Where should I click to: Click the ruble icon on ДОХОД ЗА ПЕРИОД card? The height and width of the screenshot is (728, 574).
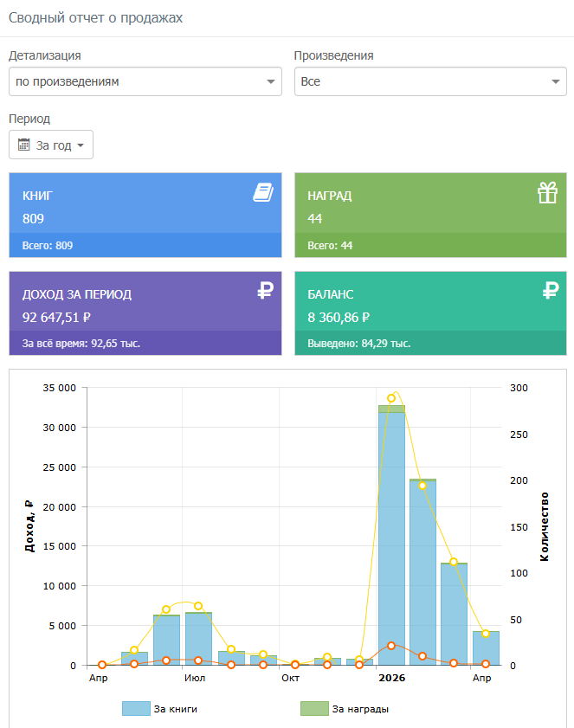[x=265, y=291]
